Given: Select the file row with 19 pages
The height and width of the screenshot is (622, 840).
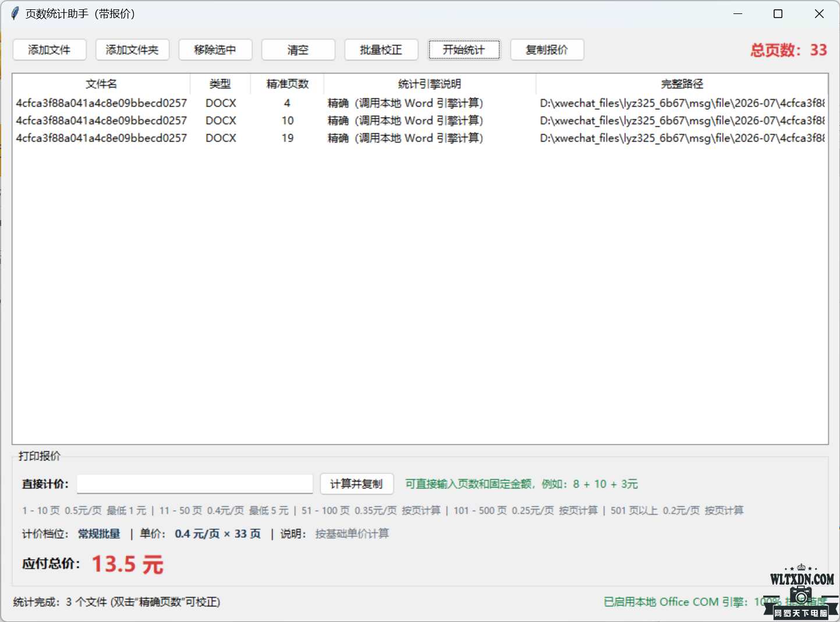Looking at the screenshot, I should point(420,138).
